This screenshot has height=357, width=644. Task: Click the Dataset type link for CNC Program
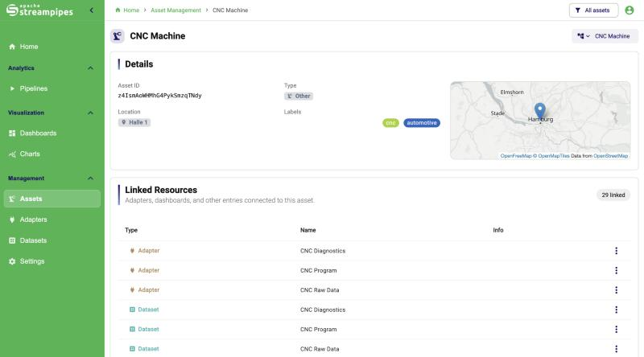point(144,329)
